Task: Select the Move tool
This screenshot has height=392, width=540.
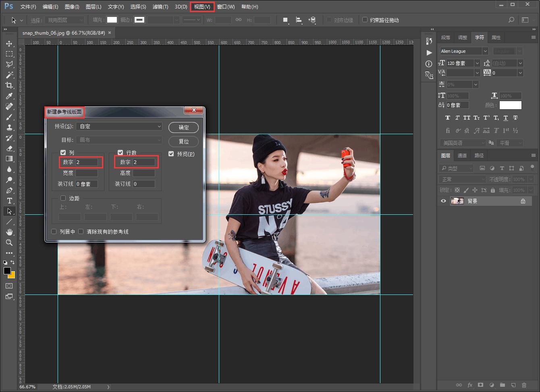Action: tap(9, 44)
